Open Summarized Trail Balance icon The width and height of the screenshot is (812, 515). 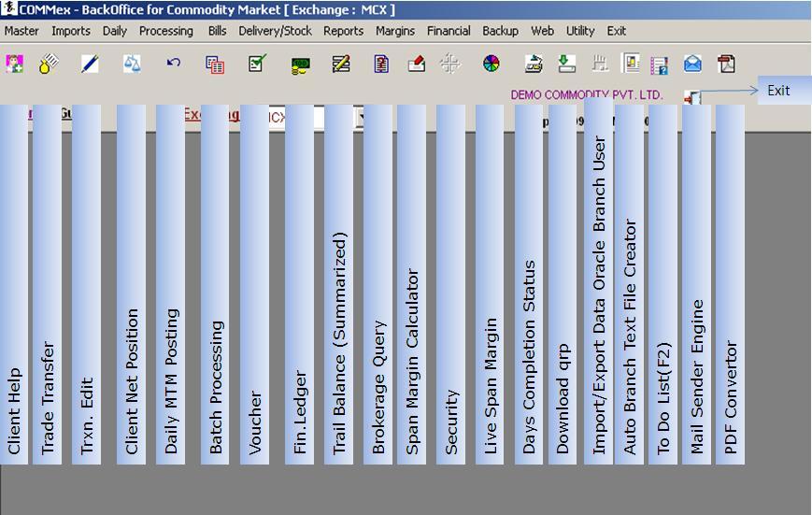(341, 64)
